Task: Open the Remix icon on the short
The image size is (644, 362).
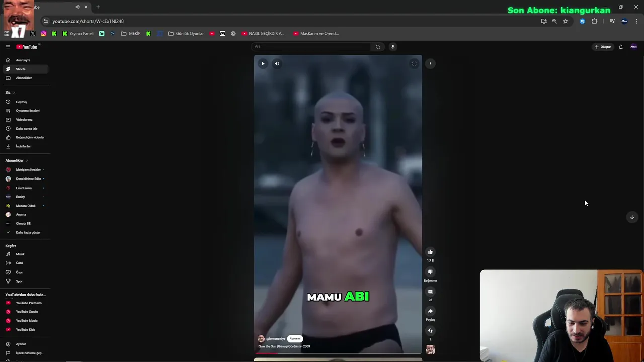Action: tap(430, 331)
